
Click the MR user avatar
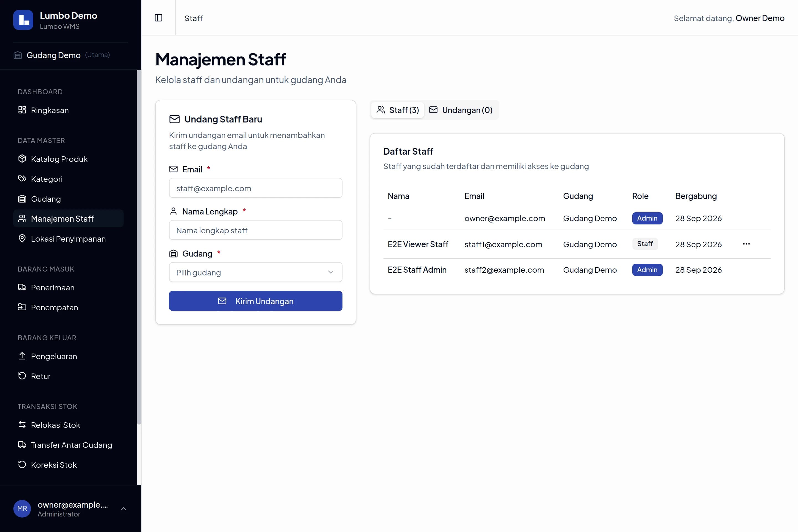(x=22, y=509)
